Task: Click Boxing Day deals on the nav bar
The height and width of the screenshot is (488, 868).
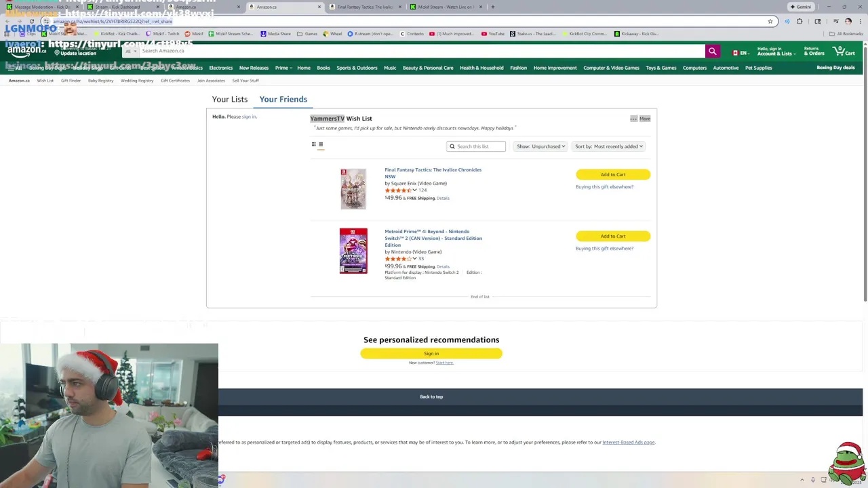Action: click(x=835, y=68)
